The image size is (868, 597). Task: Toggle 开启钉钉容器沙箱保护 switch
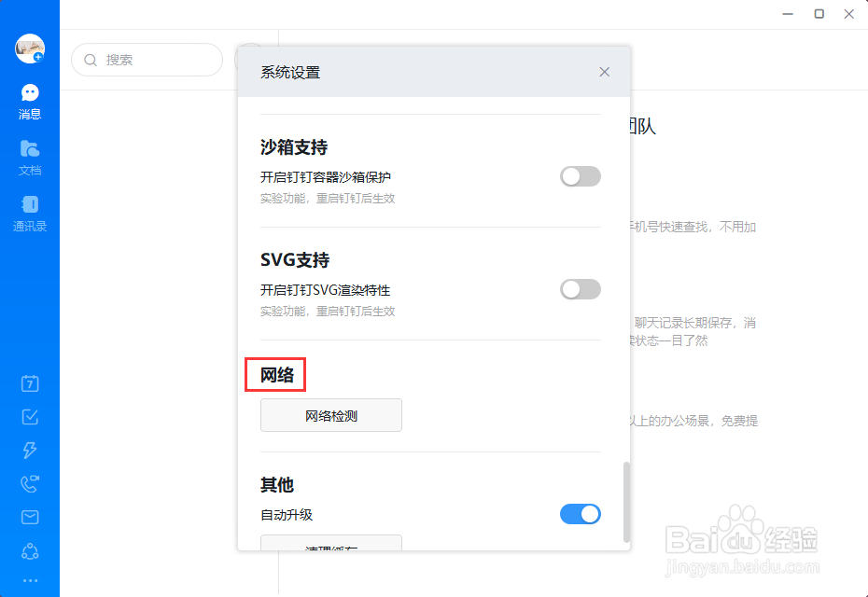(581, 176)
